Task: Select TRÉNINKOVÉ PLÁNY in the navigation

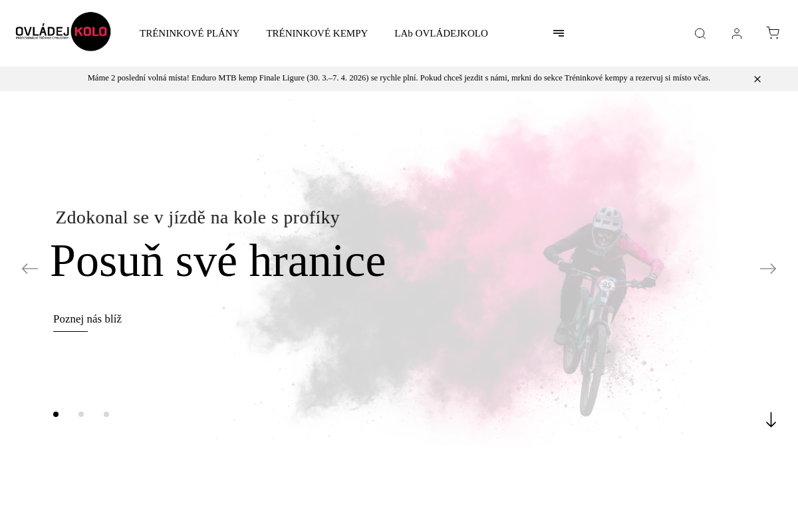Action: pyautogui.click(x=190, y=33)
